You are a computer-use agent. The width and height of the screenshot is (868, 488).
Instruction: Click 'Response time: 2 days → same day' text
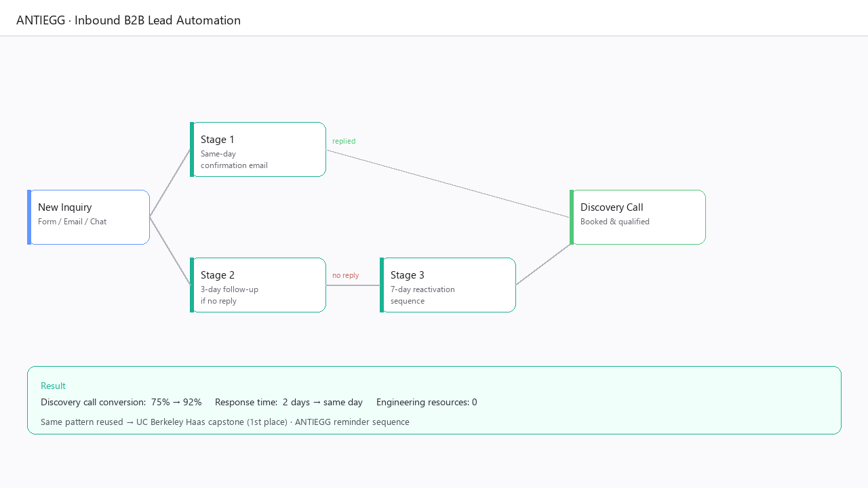pyautogui.click(x=289, y=402)
